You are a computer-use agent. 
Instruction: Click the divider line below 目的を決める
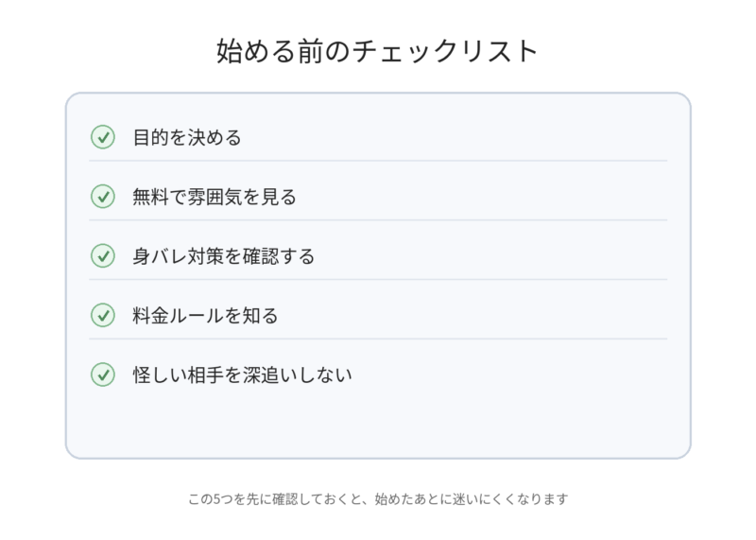pos(378,161)
